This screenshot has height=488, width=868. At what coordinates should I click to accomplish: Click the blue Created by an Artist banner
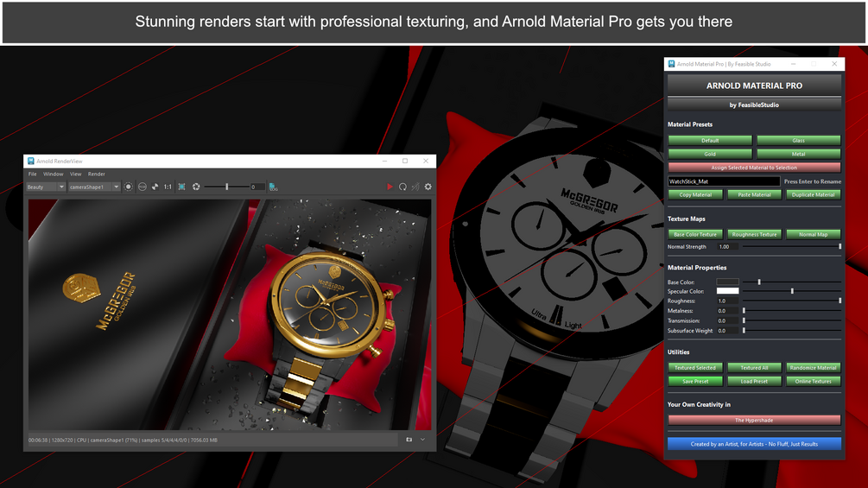[754, 444]
